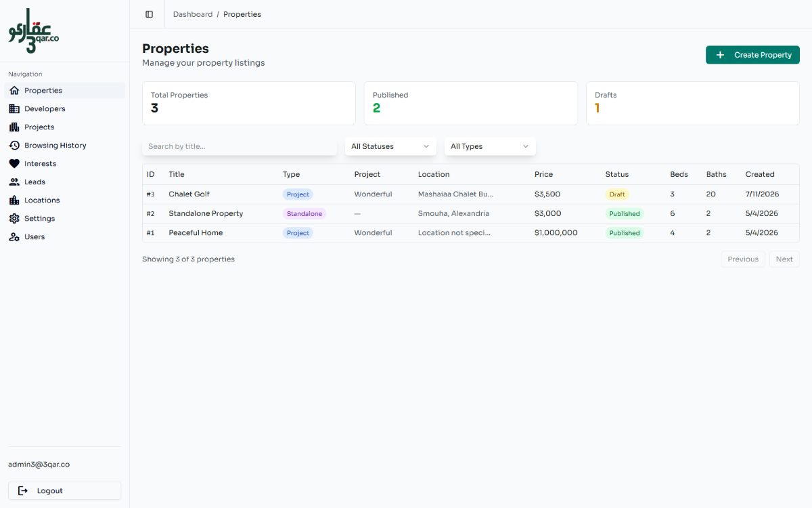Click the Interests heart icon
The width and height of the screenshot is (812, 508).
pos(14,163)
